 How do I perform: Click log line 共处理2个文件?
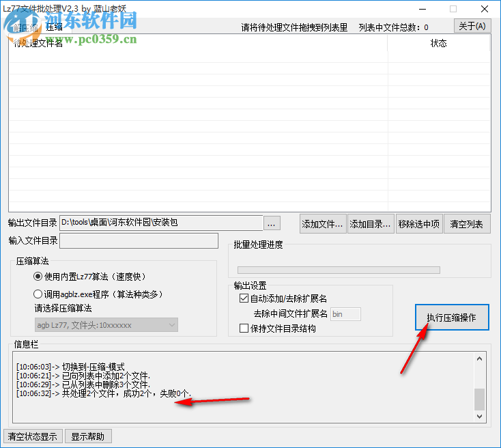(x=104, y=393)
